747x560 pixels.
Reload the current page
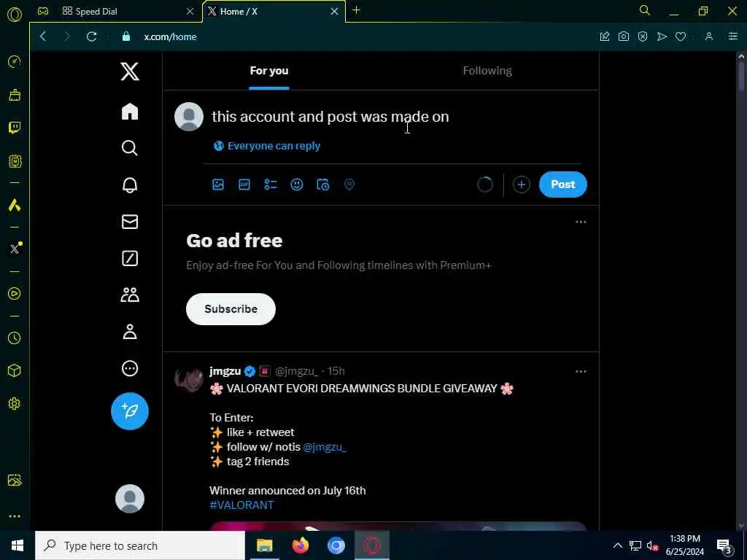coord(91,36)
